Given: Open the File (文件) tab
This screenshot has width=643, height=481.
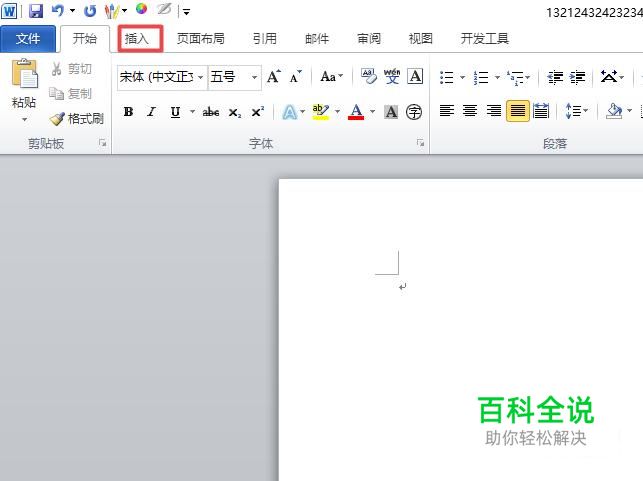Looking at the screenshot, I should coord(28,39).
